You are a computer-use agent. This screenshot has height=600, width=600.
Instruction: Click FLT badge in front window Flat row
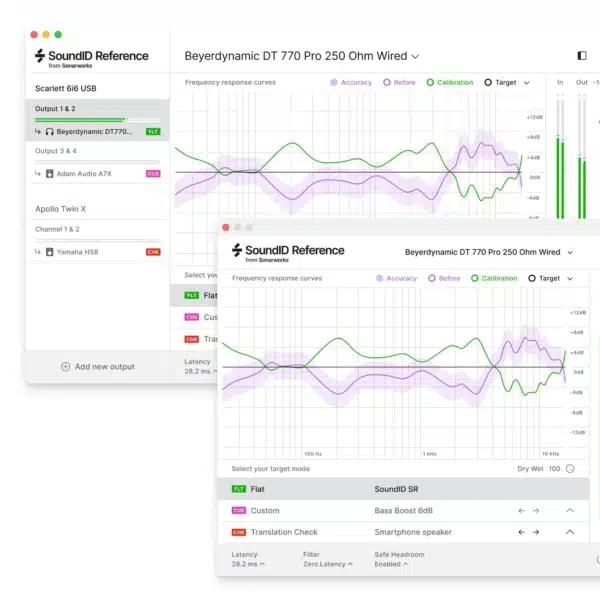[239, 489]
